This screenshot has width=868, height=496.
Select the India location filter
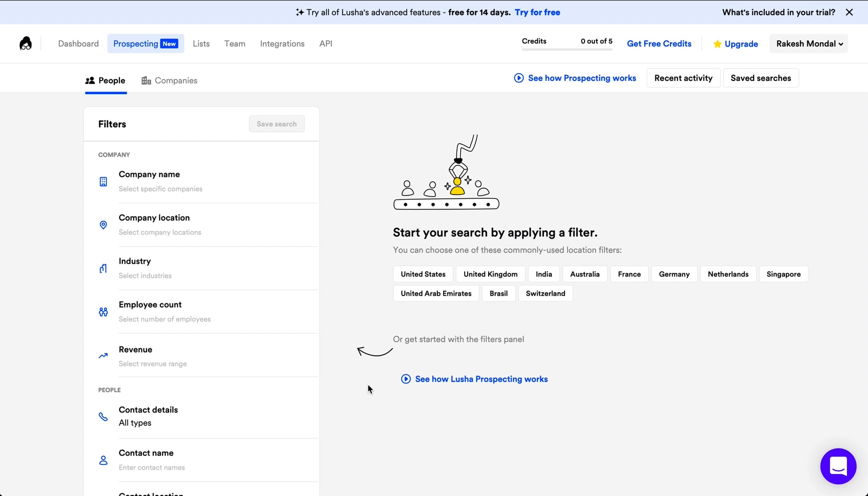tap(544, 274)
